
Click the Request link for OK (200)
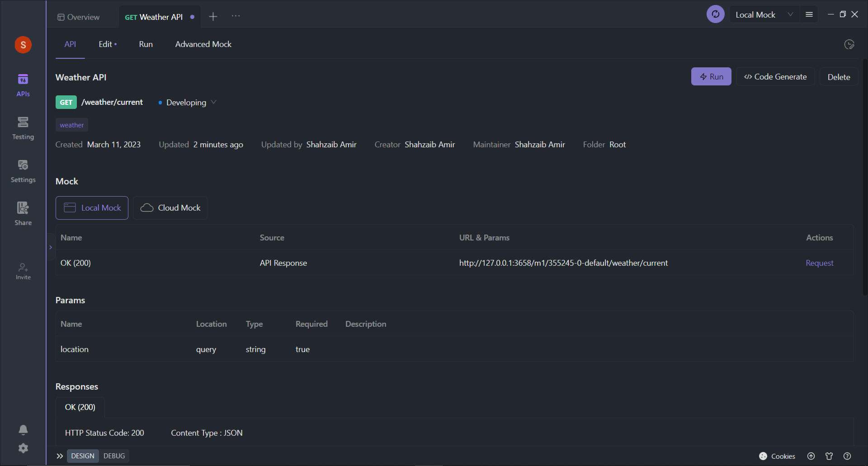[x=819, y=263]
